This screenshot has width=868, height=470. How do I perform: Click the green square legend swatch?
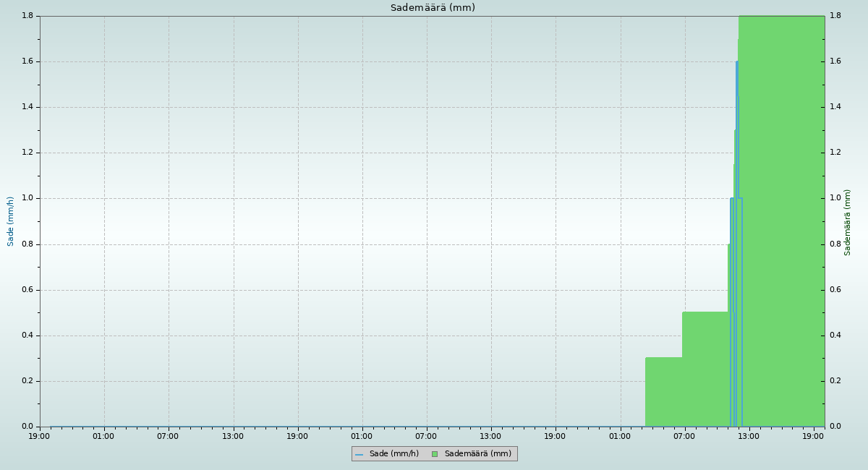click(x=435, y=454)
